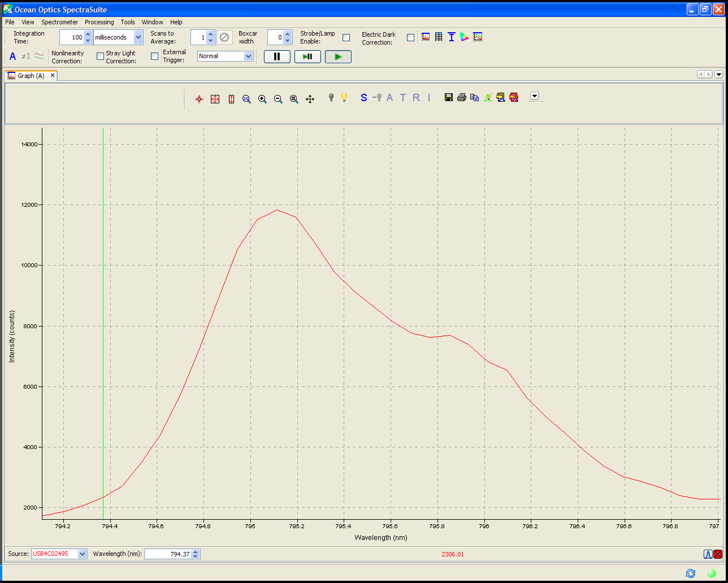This screenshot has width=728, height=583.
Task: Click the zoom in magnifier icon
Action: point(262,99)
